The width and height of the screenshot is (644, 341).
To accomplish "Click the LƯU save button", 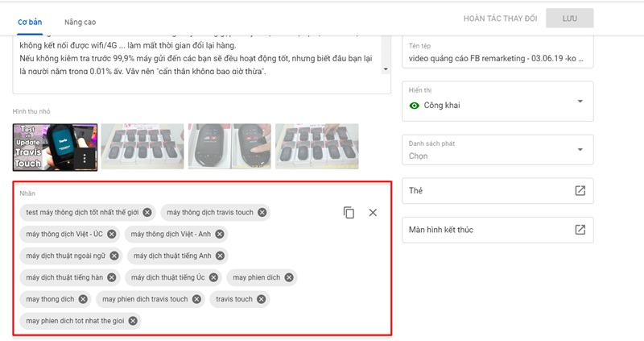I will pyautogui.click(x=569, y=18).
